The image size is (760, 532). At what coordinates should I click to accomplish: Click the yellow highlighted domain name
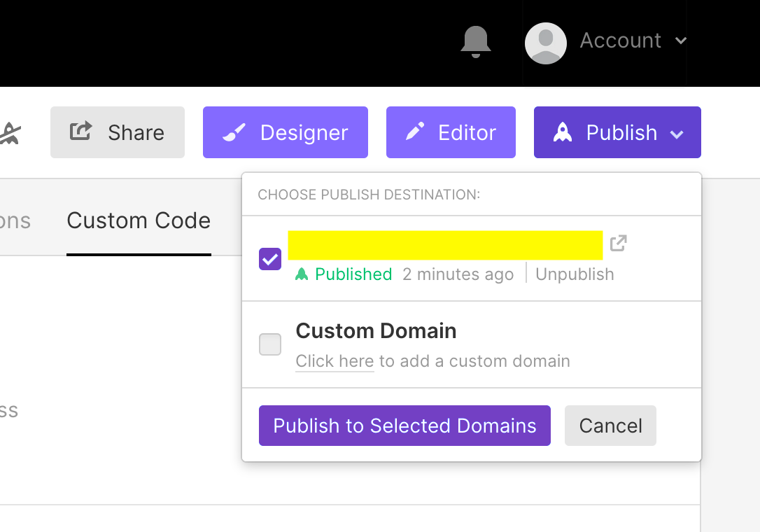[x=445, y=245]
